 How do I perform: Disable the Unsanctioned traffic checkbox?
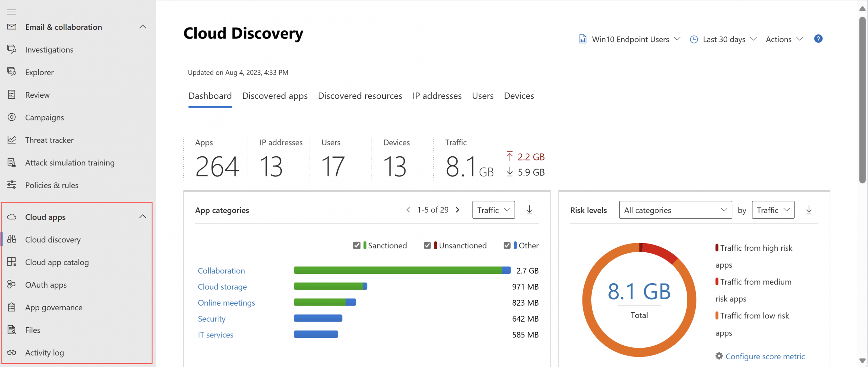427,245
